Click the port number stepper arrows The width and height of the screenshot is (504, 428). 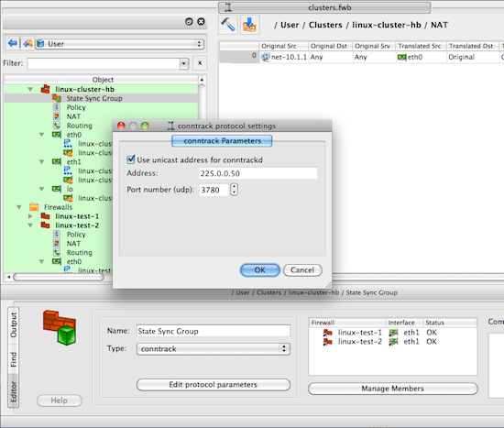click(235, 190)
